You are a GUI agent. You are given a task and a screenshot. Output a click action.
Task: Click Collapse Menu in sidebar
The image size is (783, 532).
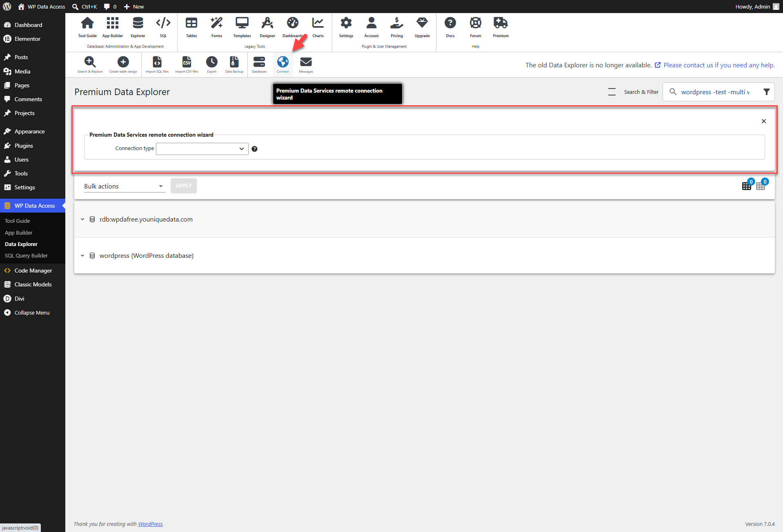pyautogui.click(x=33, y=313)
